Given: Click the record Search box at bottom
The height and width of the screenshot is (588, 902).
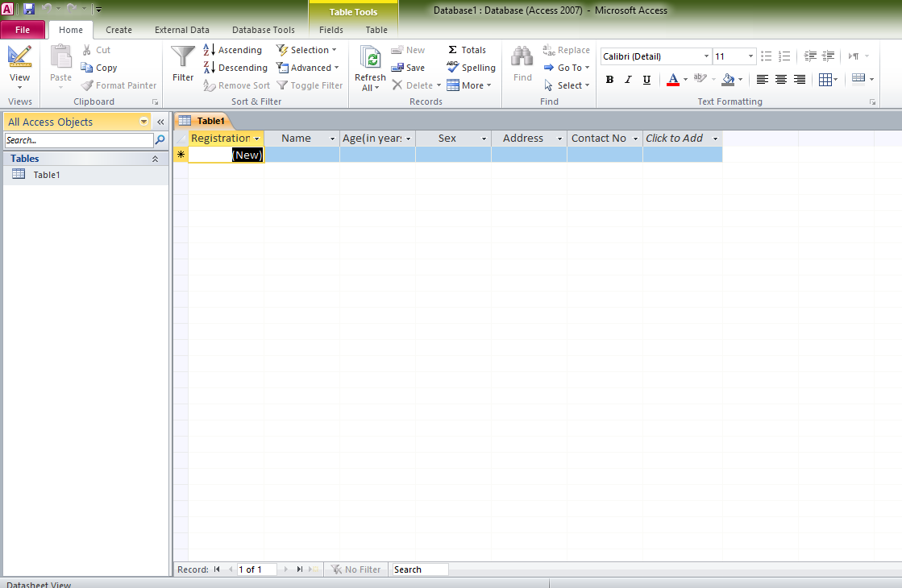Looking at the screenshot, I should pos(420,569).
